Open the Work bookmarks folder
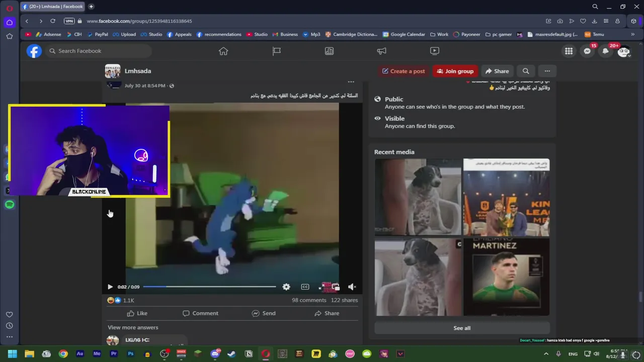644x362 pixels. tap(439, 34)
